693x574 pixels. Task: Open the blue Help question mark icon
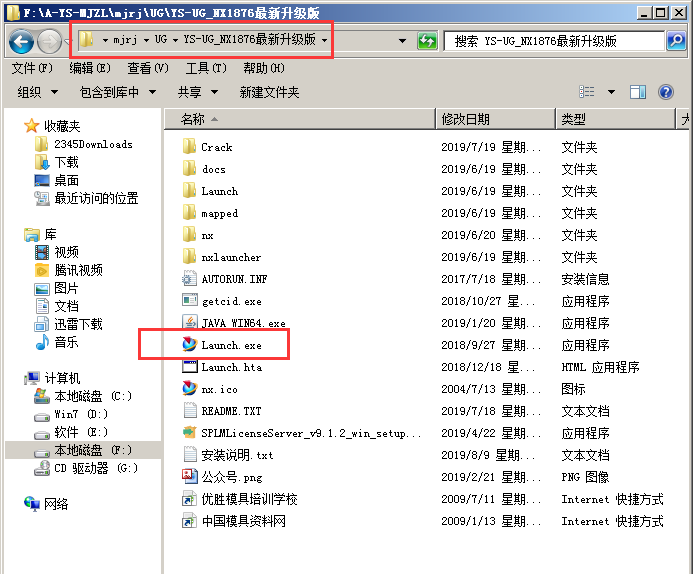[x=666, y=92]
